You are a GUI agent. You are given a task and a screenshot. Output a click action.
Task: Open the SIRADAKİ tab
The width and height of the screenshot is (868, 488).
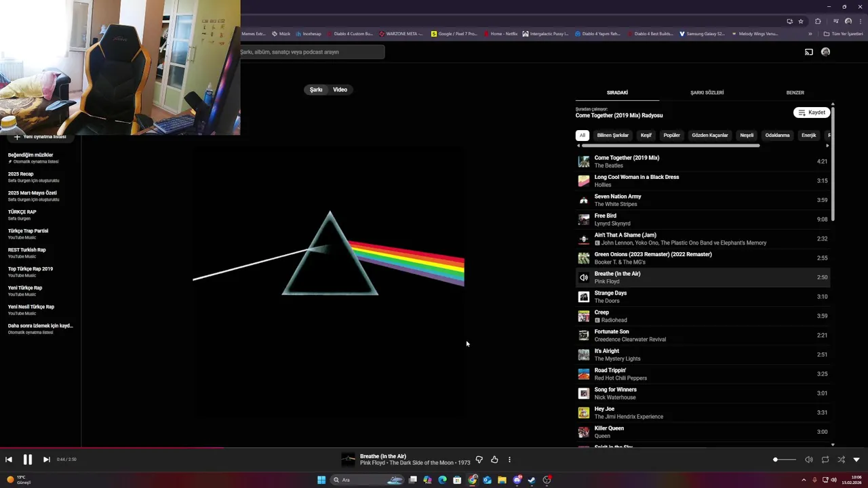(x=617, y=93)
